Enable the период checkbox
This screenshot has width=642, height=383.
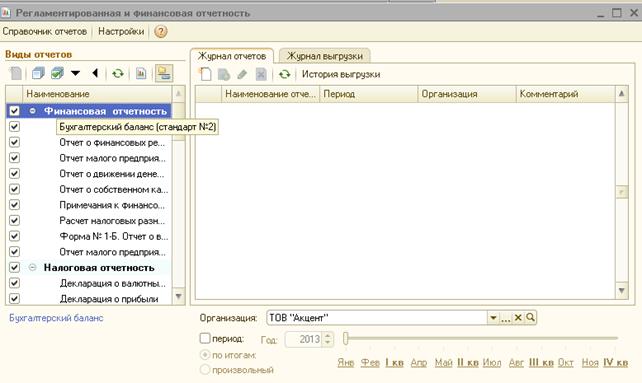[205, 338]
